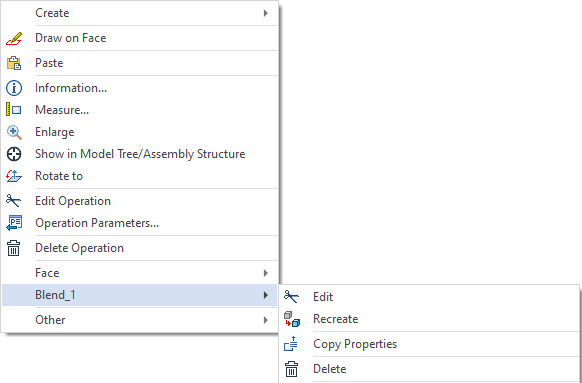Open the Face submenu entry
The width and height of the screenshot is (582, 383).
tap(140, 273)
